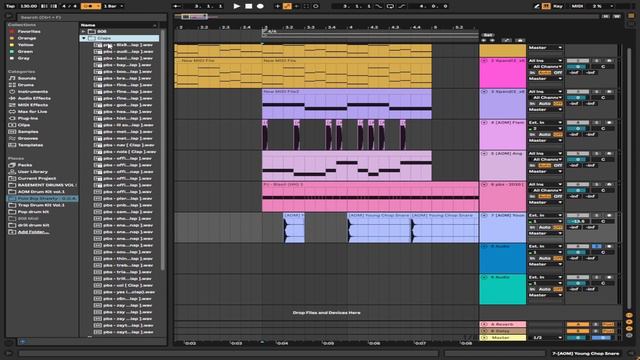
Task: Open Ext. In dropdown of AOM Flam track
Action: click(545, 122)
